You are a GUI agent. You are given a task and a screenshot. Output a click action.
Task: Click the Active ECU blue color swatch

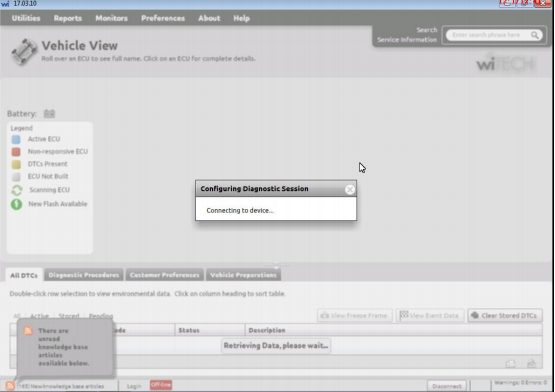(x=16, y=139)
